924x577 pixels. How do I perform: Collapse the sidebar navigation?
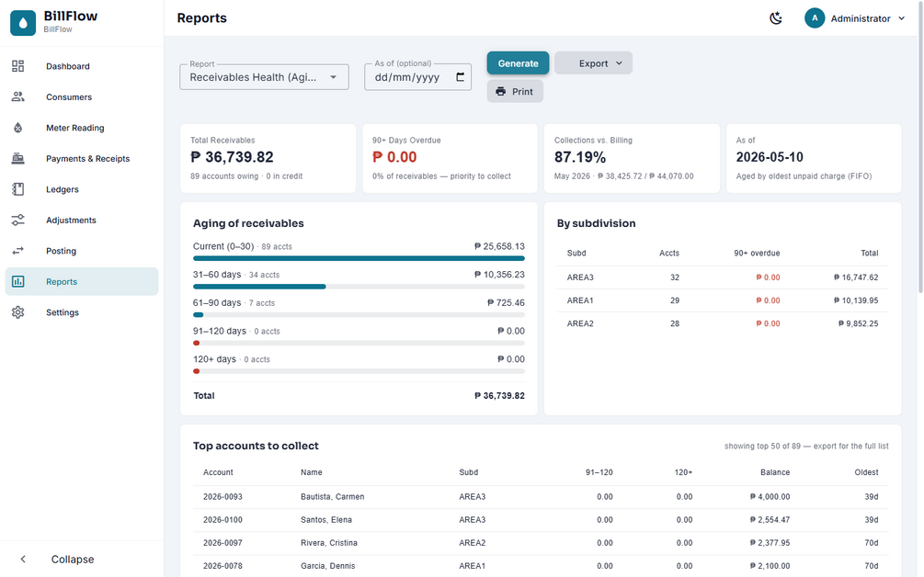[57, 560]
